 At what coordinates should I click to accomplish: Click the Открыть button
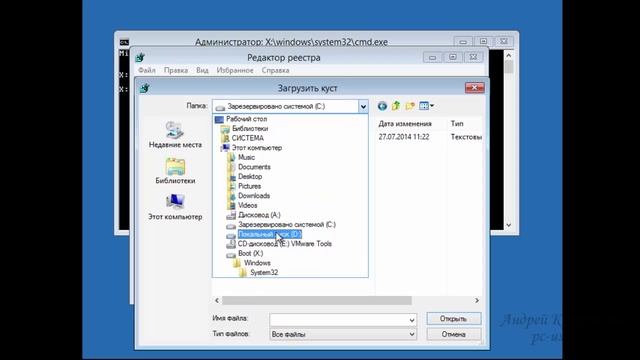pyautogui.click(x=453, y=319)
